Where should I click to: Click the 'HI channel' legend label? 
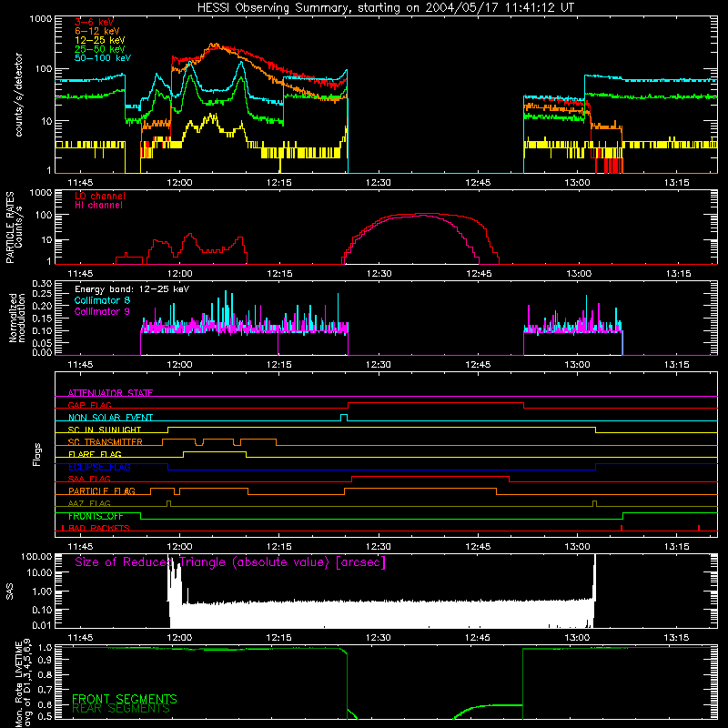coord(99,206)
